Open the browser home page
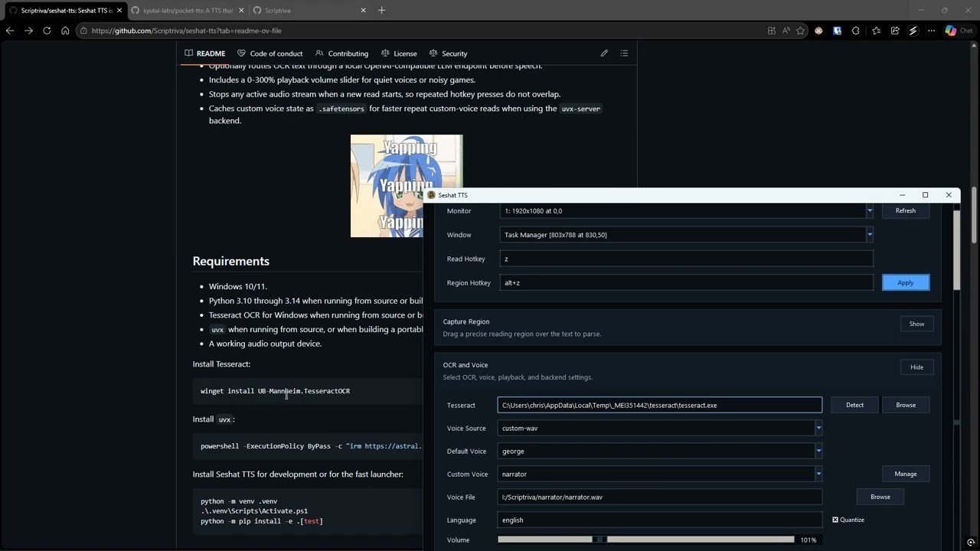 (x=65, y=31)
